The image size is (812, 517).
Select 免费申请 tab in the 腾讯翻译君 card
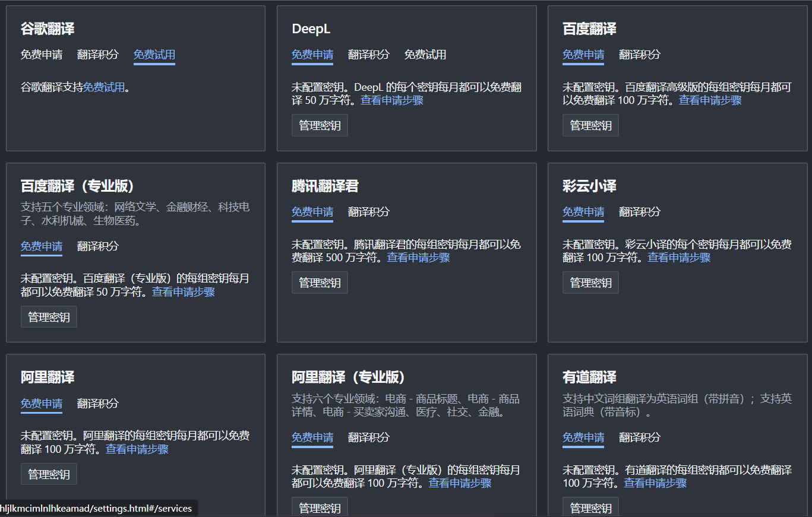pos(312,212)
